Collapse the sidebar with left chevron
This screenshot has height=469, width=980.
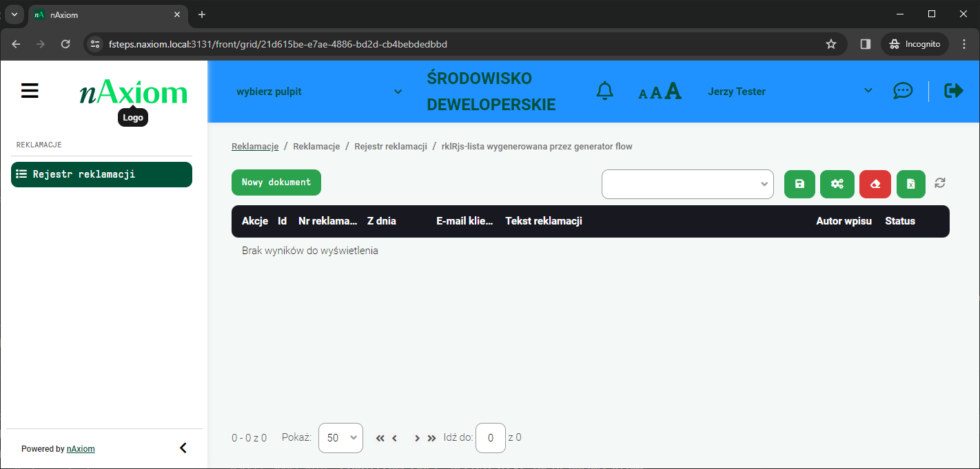tap(183, 448)
